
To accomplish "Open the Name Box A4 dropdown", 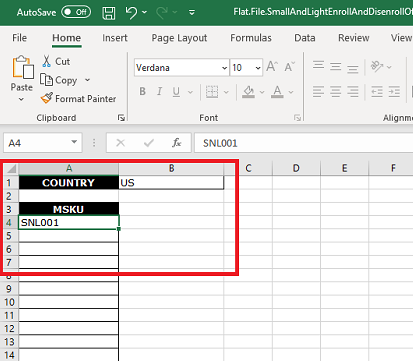I will click(x=74, y=143).
